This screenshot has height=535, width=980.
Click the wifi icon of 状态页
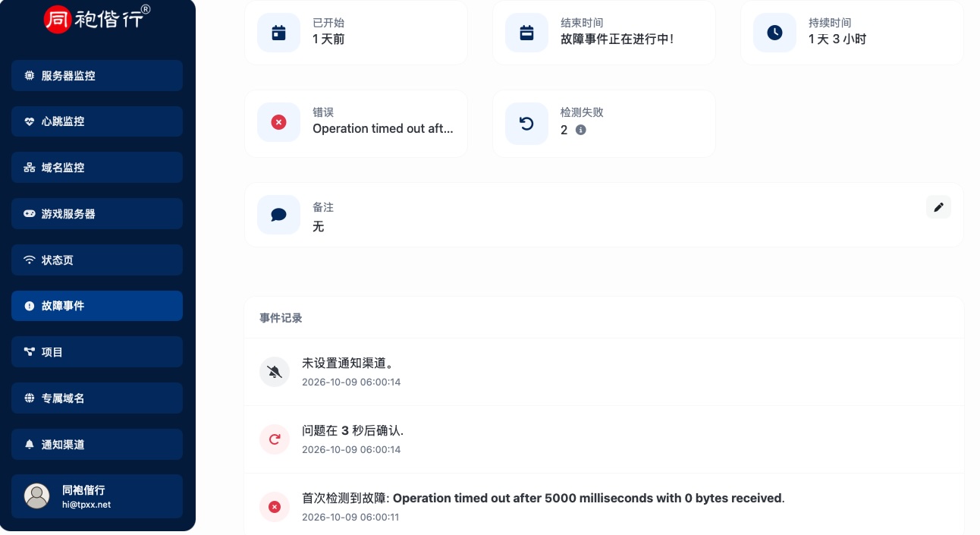pos(30,260)
